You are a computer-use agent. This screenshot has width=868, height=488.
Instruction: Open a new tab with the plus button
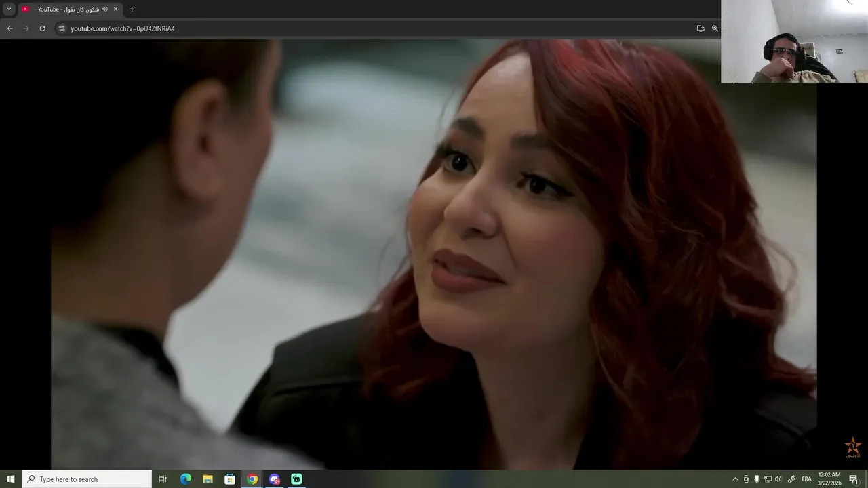point(132,9)
